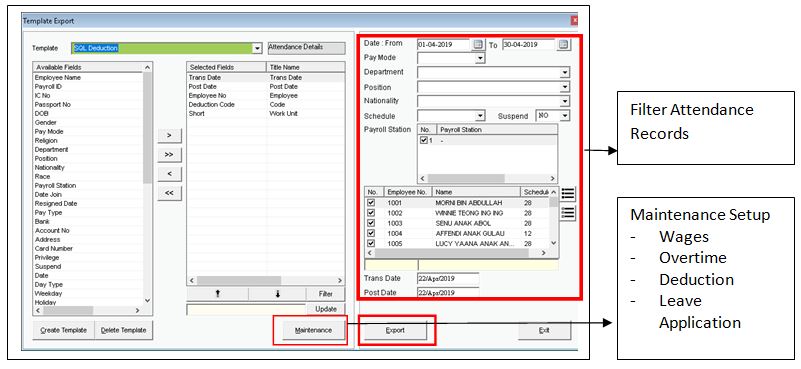Viewport: 801px width, 369px height.
Task: Click the Title Name column header
Action: [x=305, y=67]
